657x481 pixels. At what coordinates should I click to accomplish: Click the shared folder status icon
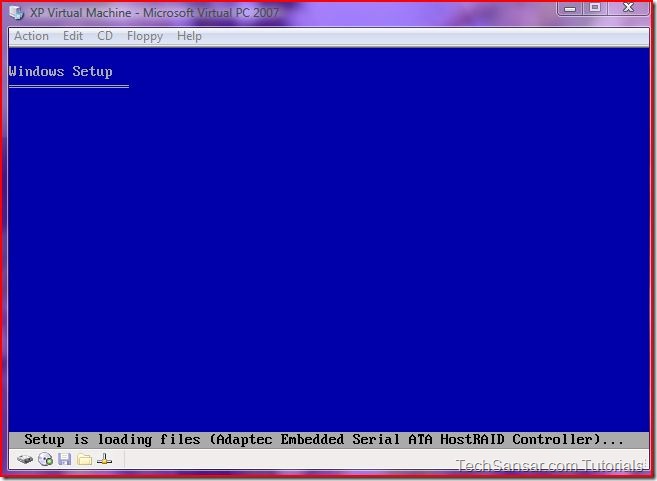(84, 460)
